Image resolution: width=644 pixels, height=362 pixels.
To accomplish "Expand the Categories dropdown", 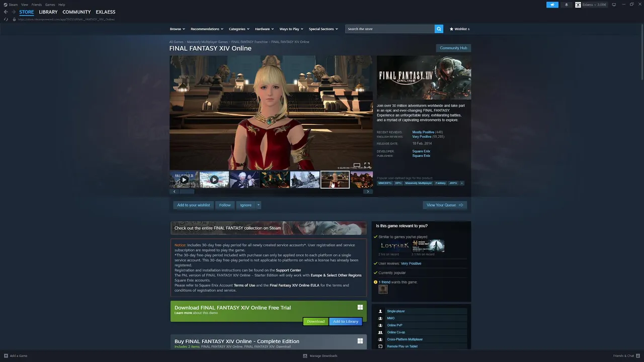I will (x=239, y=29).
